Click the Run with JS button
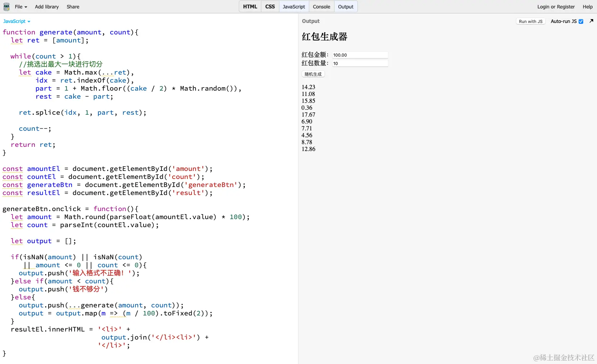 pyautogui.click(x=530, y=21)
